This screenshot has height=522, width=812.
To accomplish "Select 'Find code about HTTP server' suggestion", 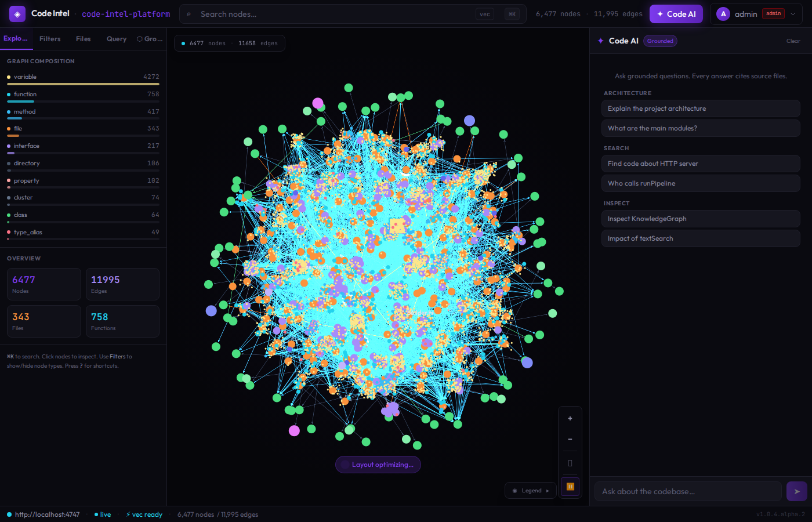I will click(701, 164).
